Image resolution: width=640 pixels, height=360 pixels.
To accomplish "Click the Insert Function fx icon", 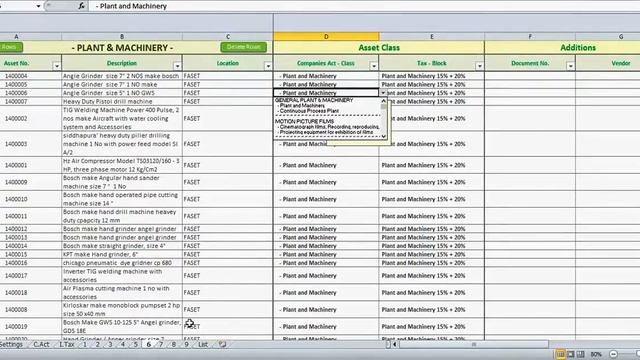I will tap(82, 6).
